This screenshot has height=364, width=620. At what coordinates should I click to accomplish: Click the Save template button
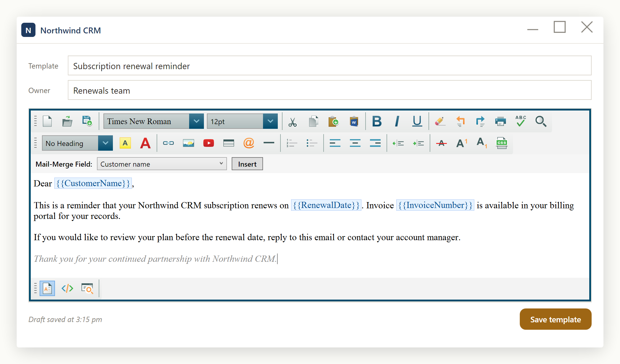pos(556,319)
